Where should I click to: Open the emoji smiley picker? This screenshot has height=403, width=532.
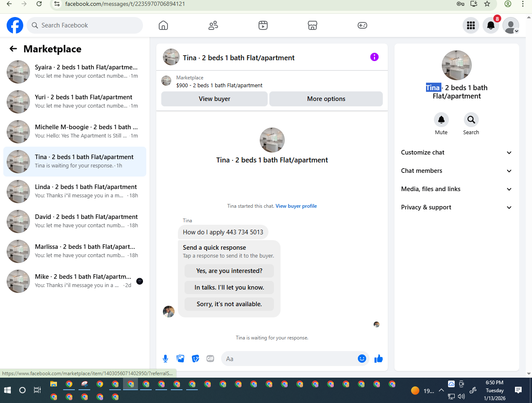click(362, 359)
